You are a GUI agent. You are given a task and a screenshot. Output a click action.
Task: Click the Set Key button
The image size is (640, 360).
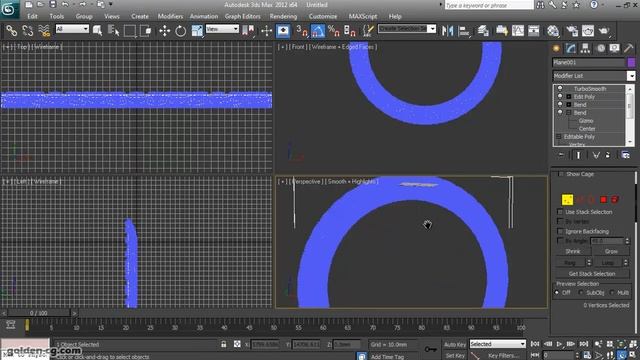(x=455, y=356)
